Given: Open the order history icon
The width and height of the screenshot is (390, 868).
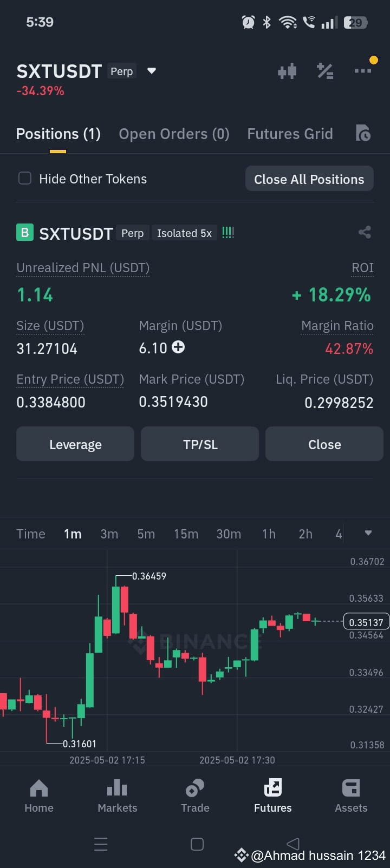Looking at the screenshot, I should tap(363, 133).
